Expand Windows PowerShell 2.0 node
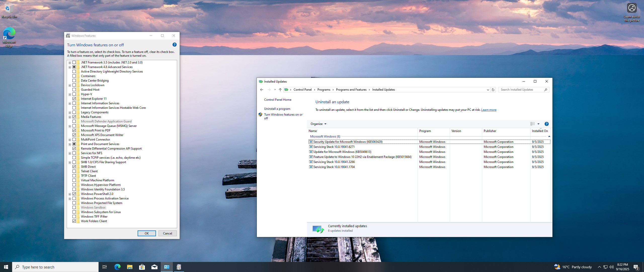The image size is (644, 272). (x=70, y=194)
